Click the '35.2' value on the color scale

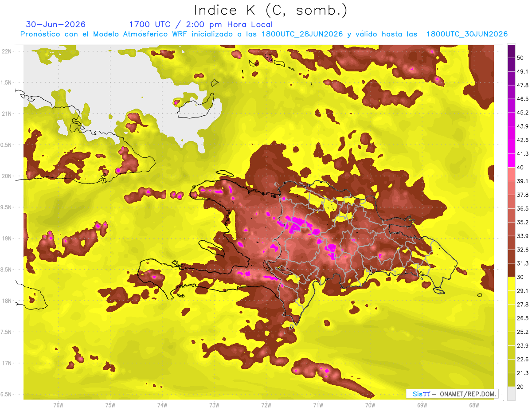click(x=523, y=222)
